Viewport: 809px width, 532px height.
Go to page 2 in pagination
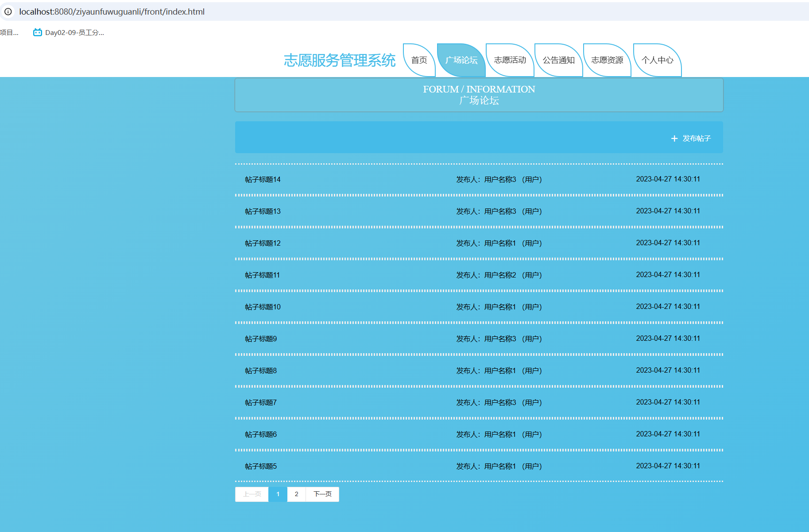point(297,494)
